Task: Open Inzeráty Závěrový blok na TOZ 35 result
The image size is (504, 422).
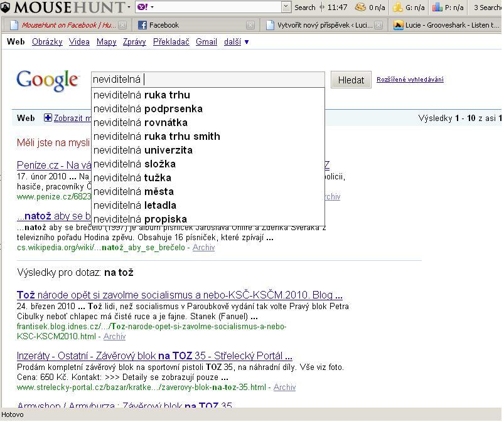Action: click(154, 356)
